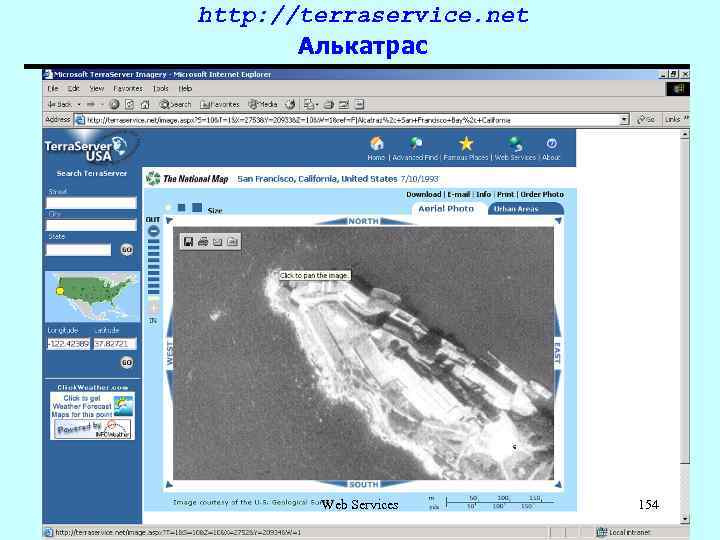This screenshot has width=720, height=540.
Task: Click the GO button beside State field
Action: pos(127,249)
